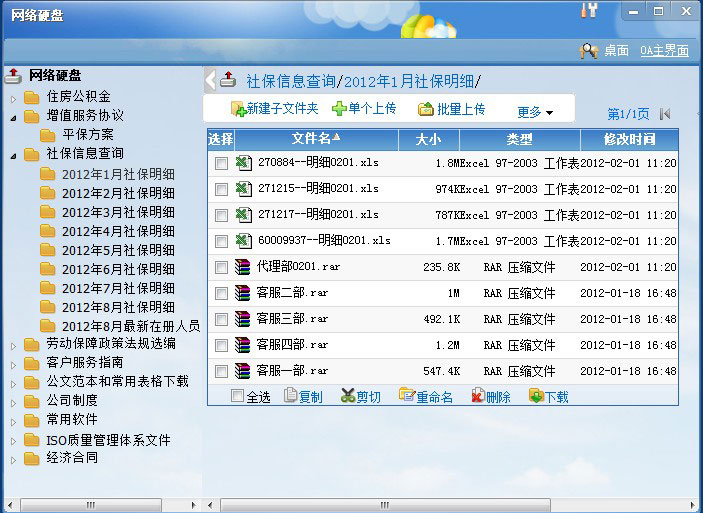Click the folder icon of 住房公积金
Image resolution: width=703 pixels, height=513 pixels.
click(31, 97)
